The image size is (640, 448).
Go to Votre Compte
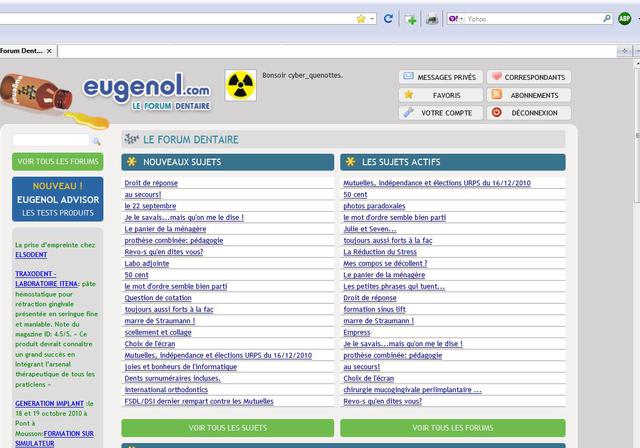click(440, 113)
